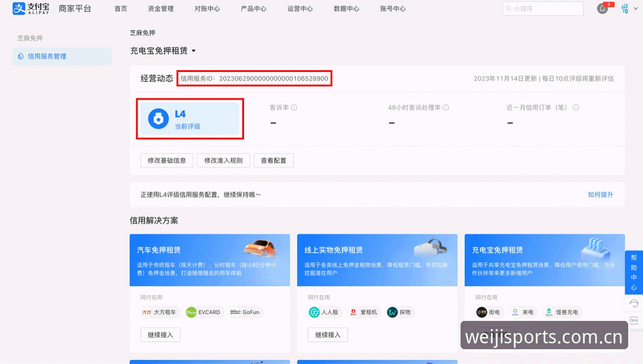The image size is (643, 364).
Task: Click the 充电宝免押租赁 card title
Action: coord(497,250)
